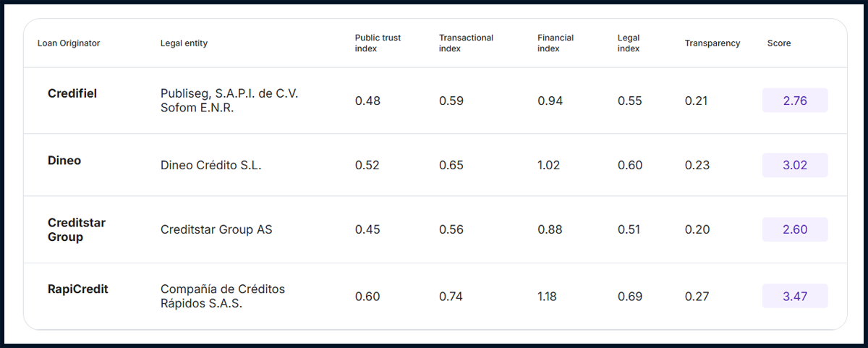Select Compañía de Créditos Rápidos S.A.S. cell
Image resolution: width=868 pixels, height=348 pixels.
click(x=223, y=296)
